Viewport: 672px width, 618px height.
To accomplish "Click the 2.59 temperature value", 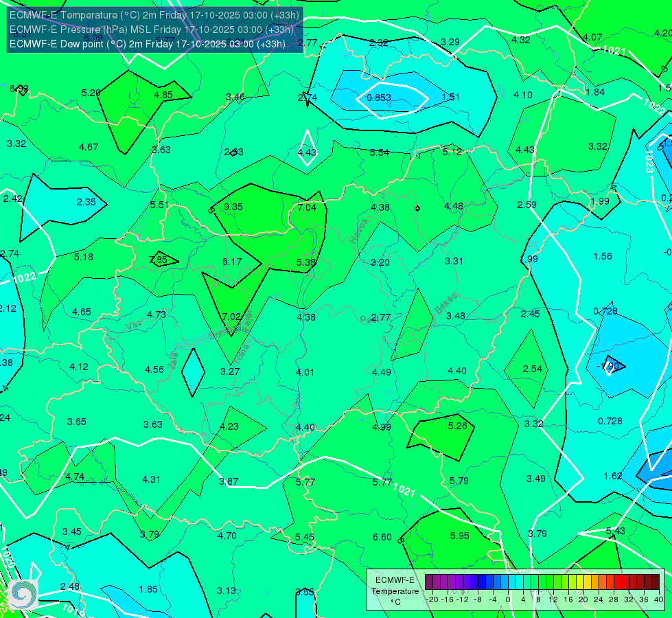I will [526, 205].
